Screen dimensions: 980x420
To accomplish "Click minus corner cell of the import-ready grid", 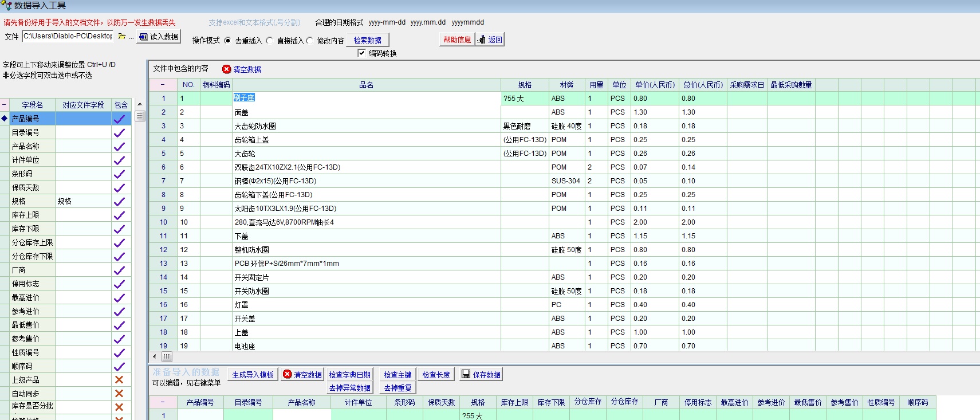I will [163, 402].
